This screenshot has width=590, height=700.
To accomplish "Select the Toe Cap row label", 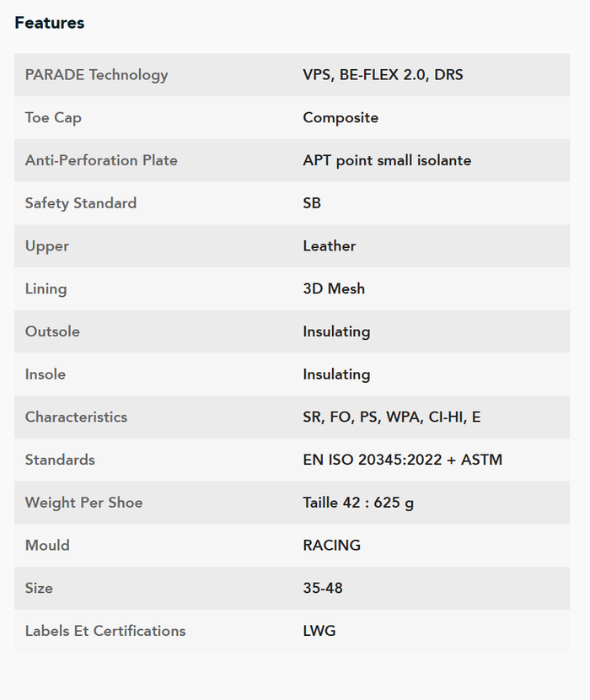I will pos(53,117).
